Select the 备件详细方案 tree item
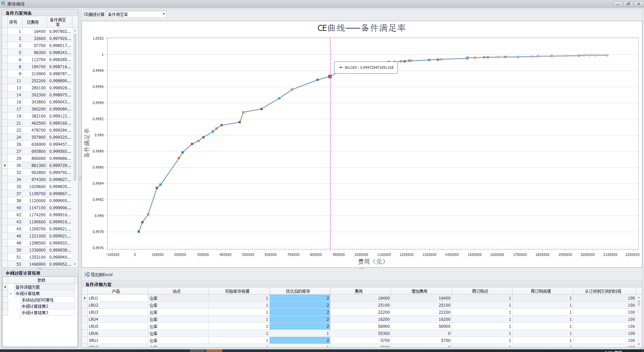 [28, 287]
